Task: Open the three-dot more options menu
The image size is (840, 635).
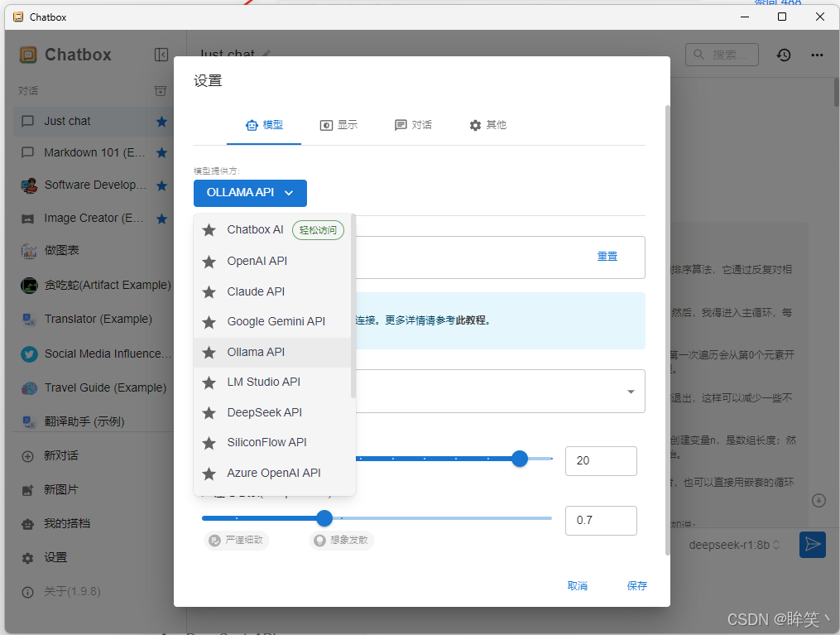Action: (817, 55)
